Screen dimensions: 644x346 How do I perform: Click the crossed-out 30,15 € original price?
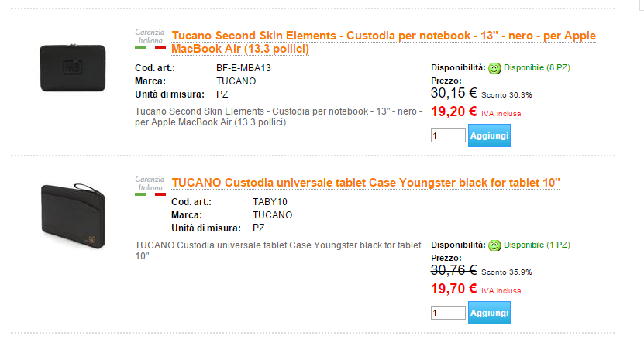click(453, 93)
